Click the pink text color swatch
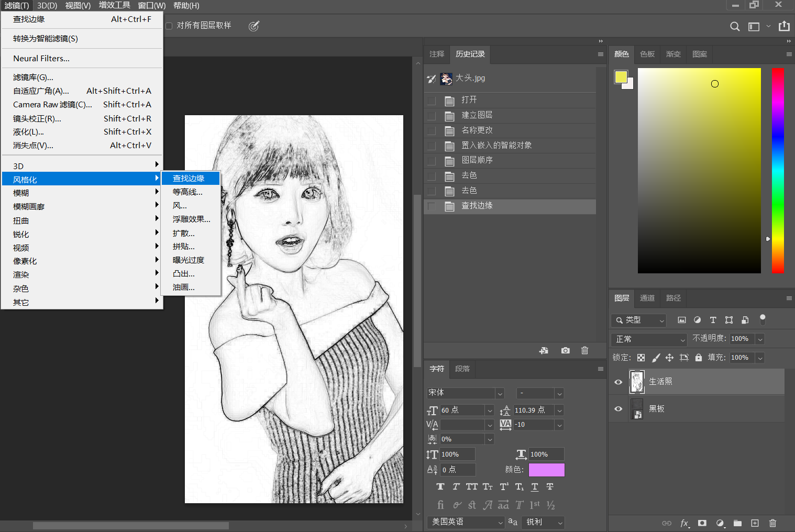 546,470
